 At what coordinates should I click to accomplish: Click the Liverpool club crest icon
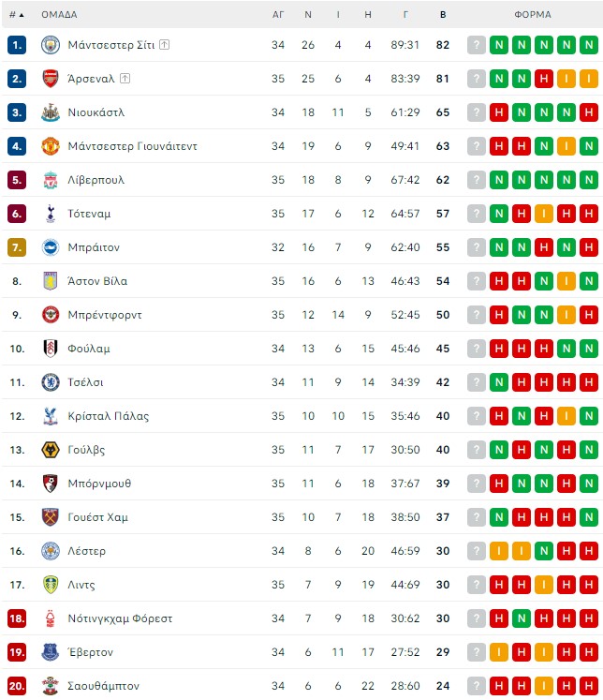click(51, 180)
